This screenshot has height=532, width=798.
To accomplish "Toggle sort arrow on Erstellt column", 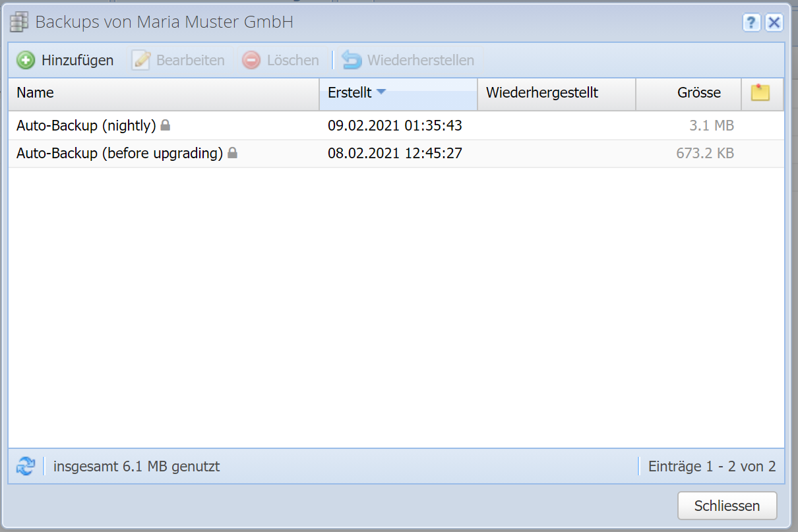I will pos(381,92).
